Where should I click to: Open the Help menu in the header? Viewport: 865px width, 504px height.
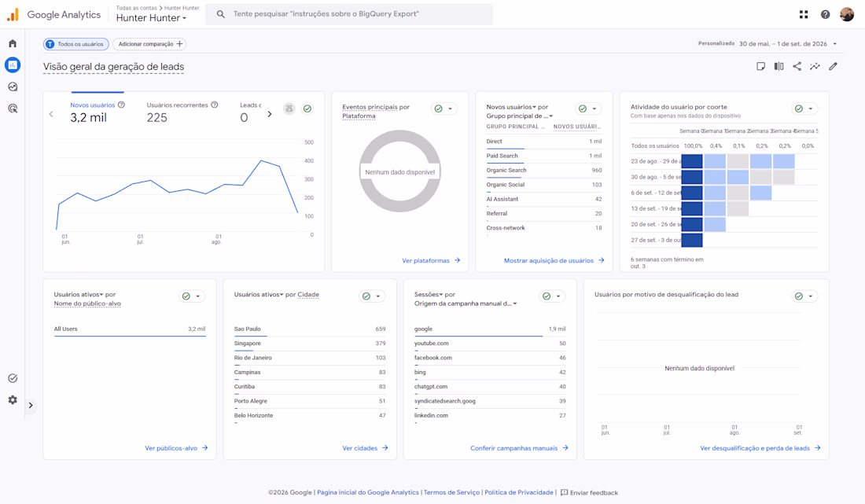tap(825, 14)
